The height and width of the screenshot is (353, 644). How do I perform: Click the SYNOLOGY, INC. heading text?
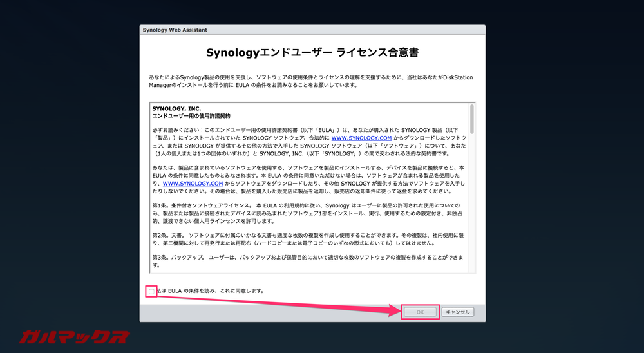click(176, 108)
